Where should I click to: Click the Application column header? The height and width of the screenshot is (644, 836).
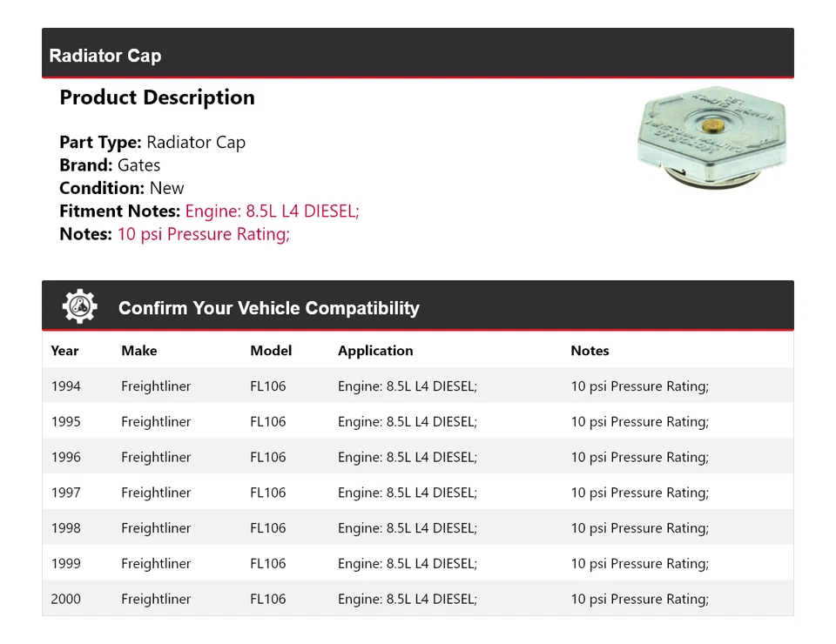pos(375,351)
